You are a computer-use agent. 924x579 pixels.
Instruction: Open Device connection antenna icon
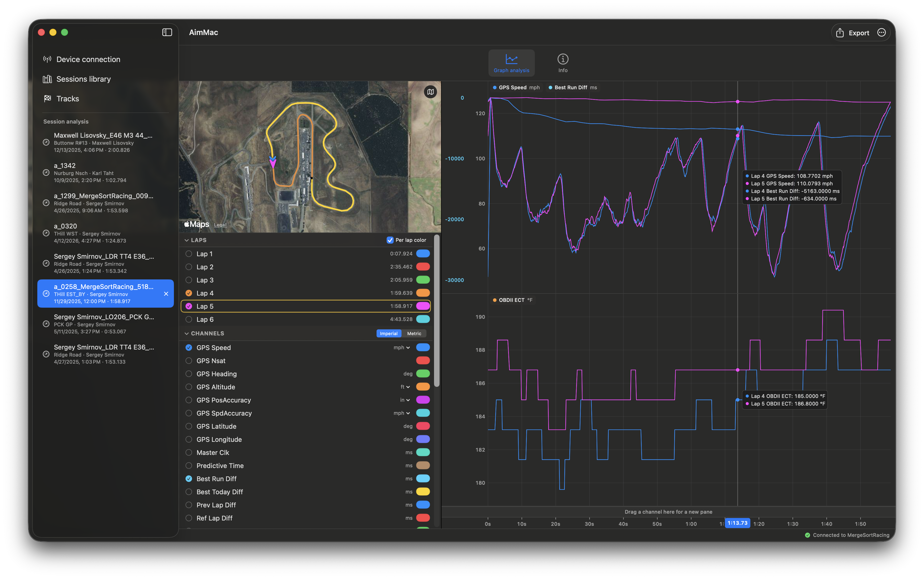pos(47,59)
